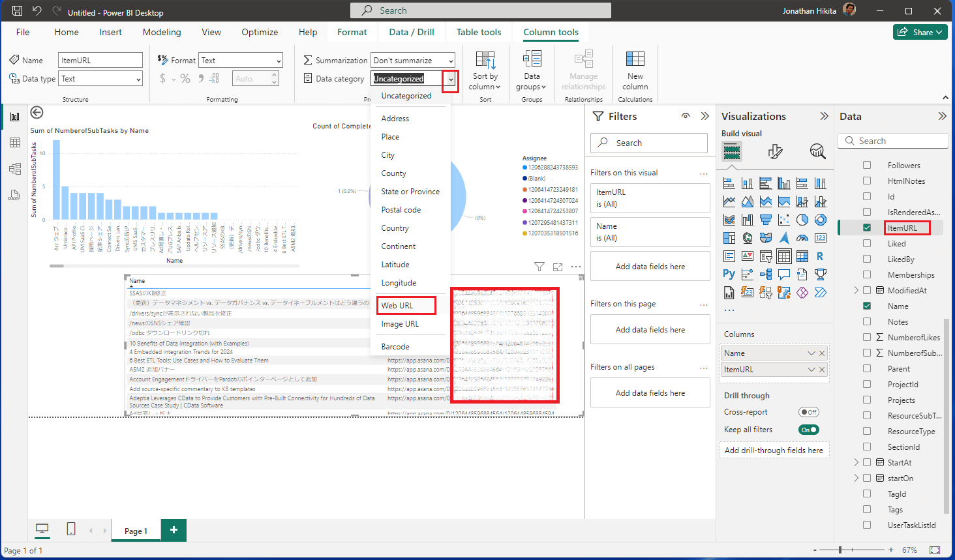Click the Share button
Viewport: 955px width, 560px height.
920,32
